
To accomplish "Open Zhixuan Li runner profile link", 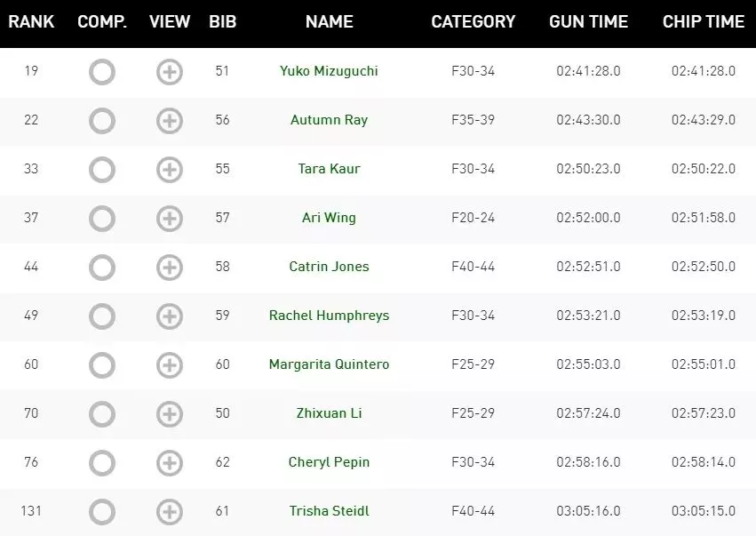I will 329,413.
